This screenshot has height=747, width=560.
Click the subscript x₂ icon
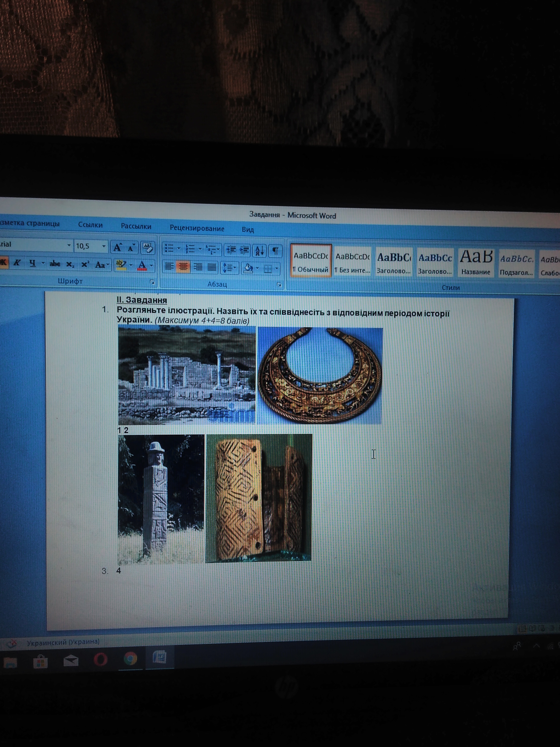click(x=70, y=264)
